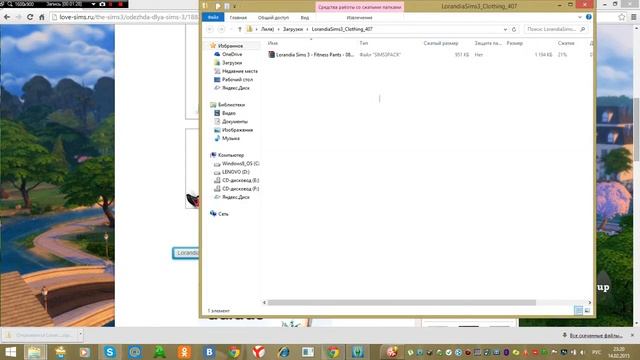
Task: Open the Музыка library
Action: [x=231, y=138]
